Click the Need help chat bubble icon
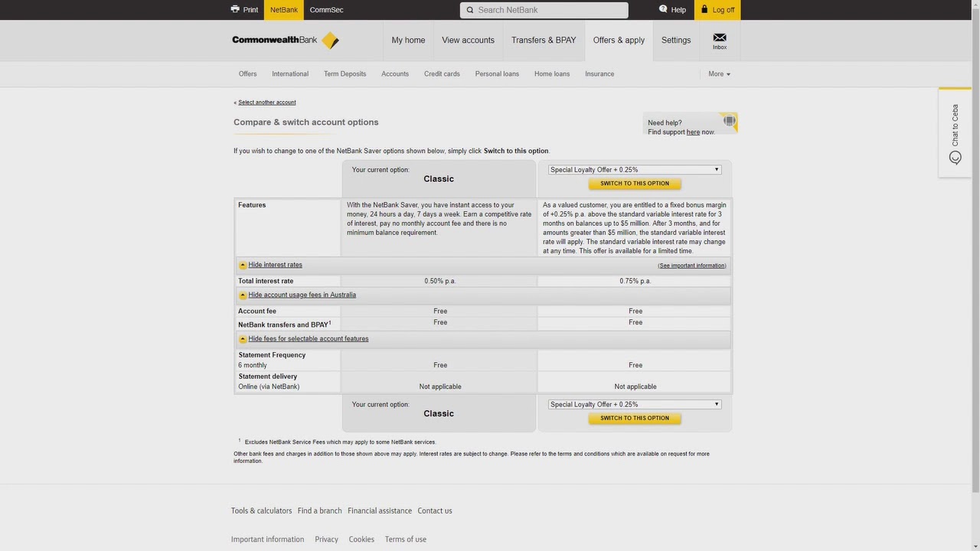 pyautogui.click(x=729, y=121)
